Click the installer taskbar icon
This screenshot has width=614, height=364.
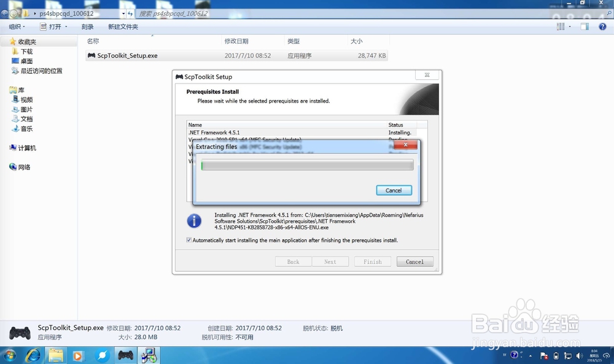(x=149, y=355)
